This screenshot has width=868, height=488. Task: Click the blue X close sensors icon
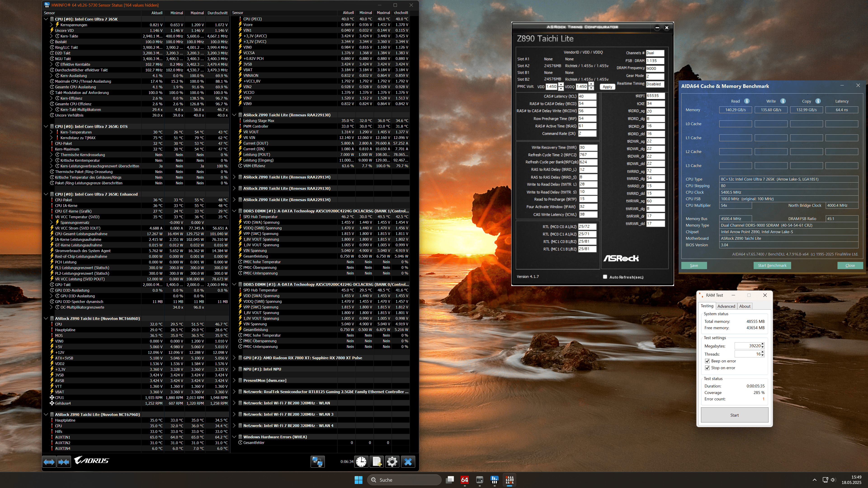pos(408,461)
